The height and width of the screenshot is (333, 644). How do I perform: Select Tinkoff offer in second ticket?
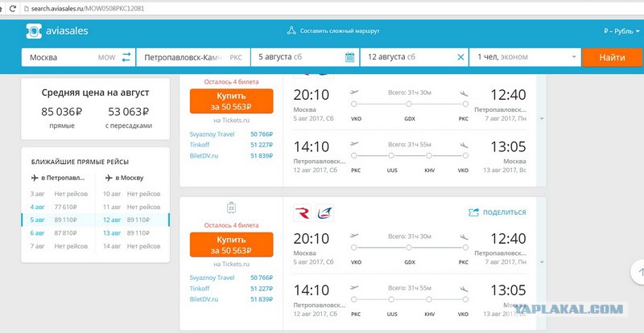pos(231,289)
